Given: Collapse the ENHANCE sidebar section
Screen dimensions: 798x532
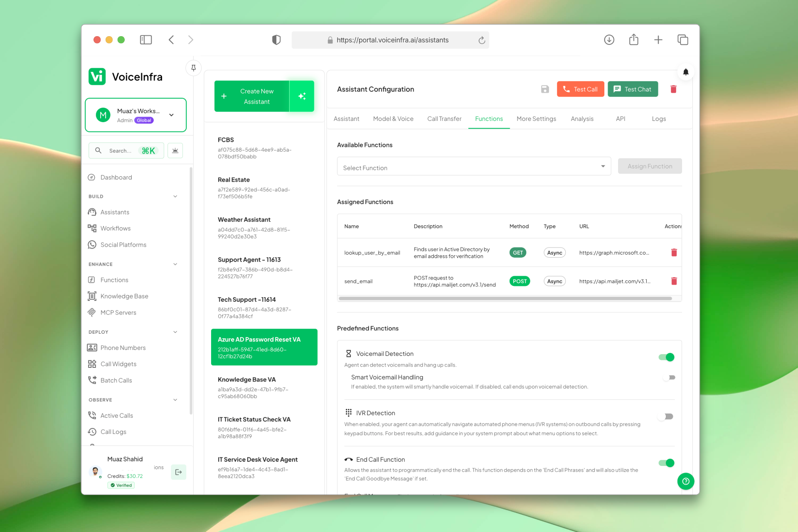Looking at the screenshot, I should click(175, 264).
